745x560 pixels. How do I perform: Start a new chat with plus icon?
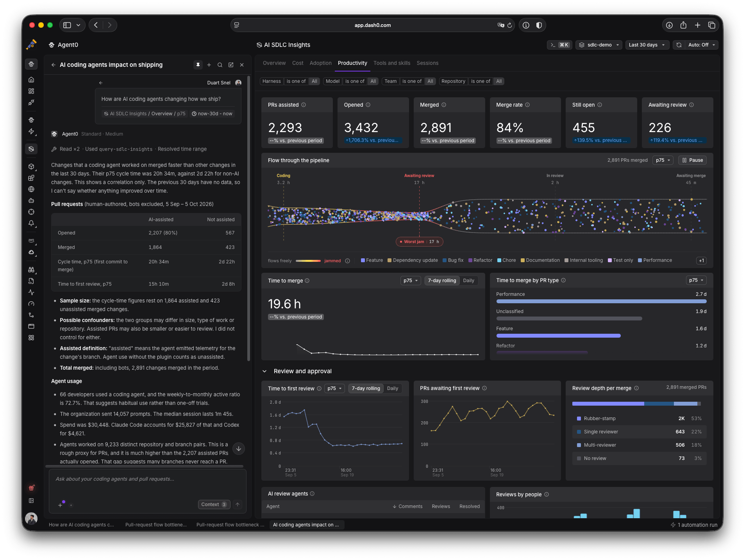[209, 65]
